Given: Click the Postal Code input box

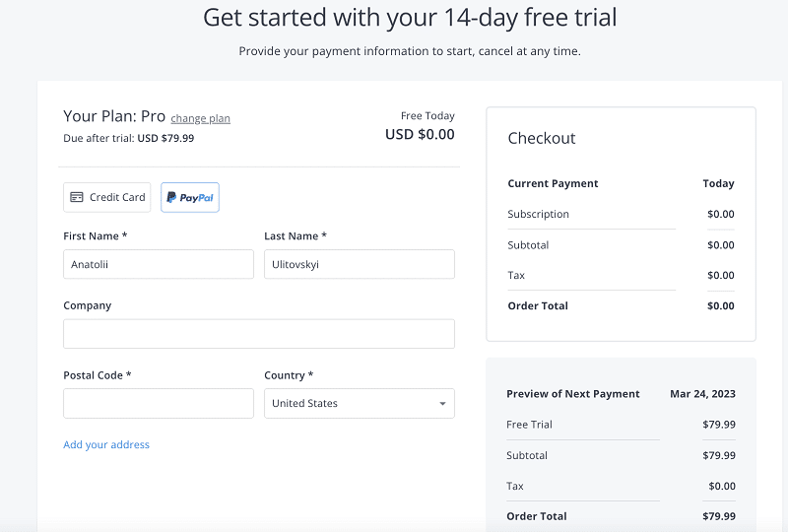Looking at the screenshot, I should pos(159,403).
